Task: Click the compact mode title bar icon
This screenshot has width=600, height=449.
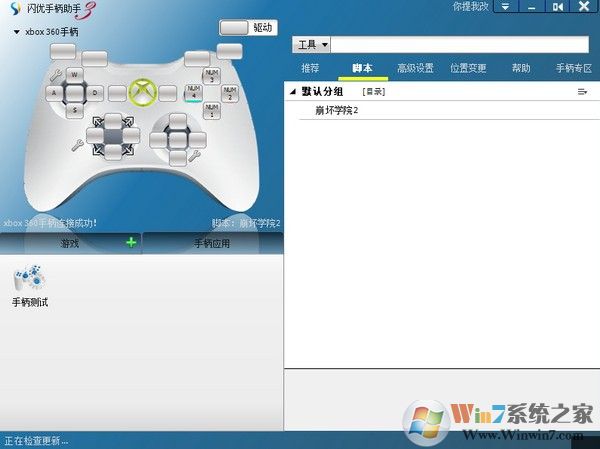Action: [558, 7]
